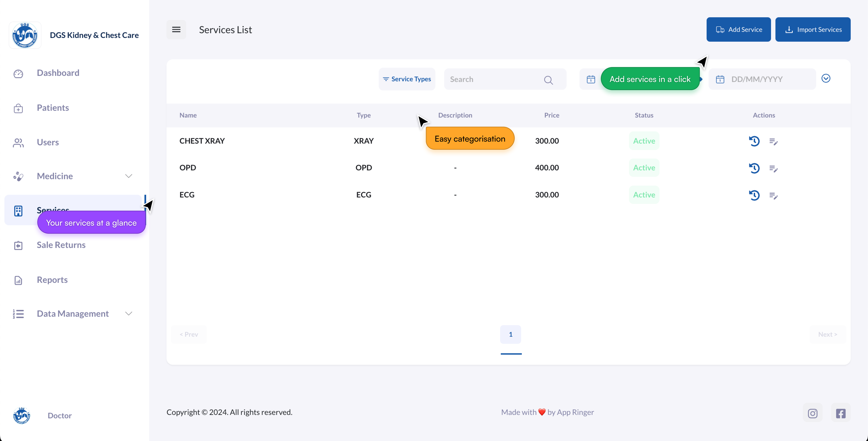This screenshot has height=441, width=868.
Task: Edit the CHEST XRAY service entry
Action: (x=773, y=141)
